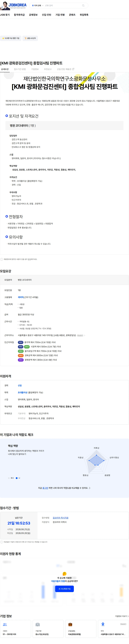Click the 문의 link in the notice
Viewport: 129px width, 644px height.
click(29, 259)
